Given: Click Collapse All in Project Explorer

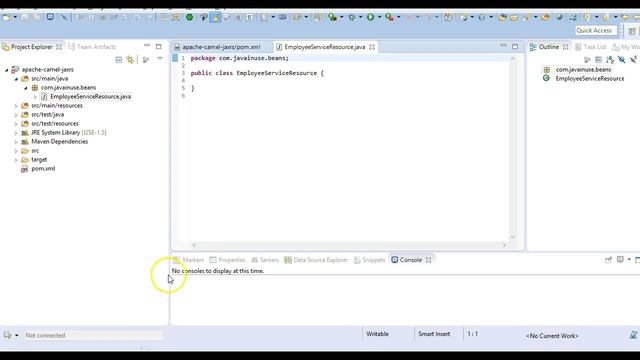Looking at the screenshot, I should 119,60.
